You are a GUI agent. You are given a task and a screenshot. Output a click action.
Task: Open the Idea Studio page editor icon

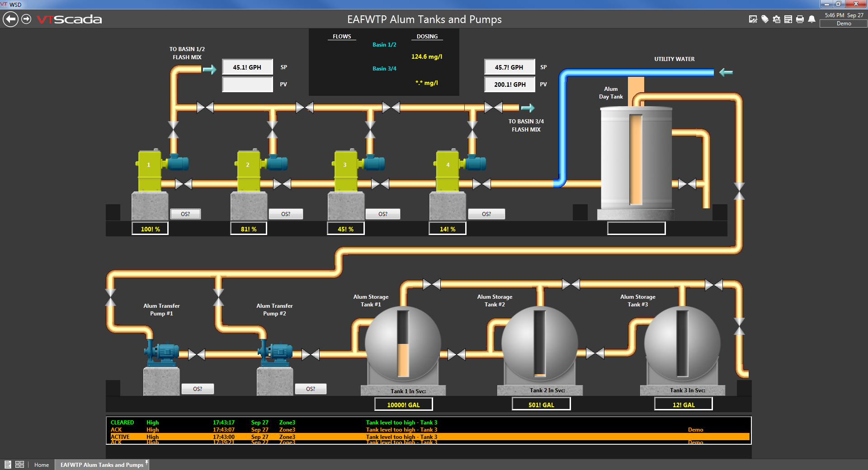coord(753,19)
